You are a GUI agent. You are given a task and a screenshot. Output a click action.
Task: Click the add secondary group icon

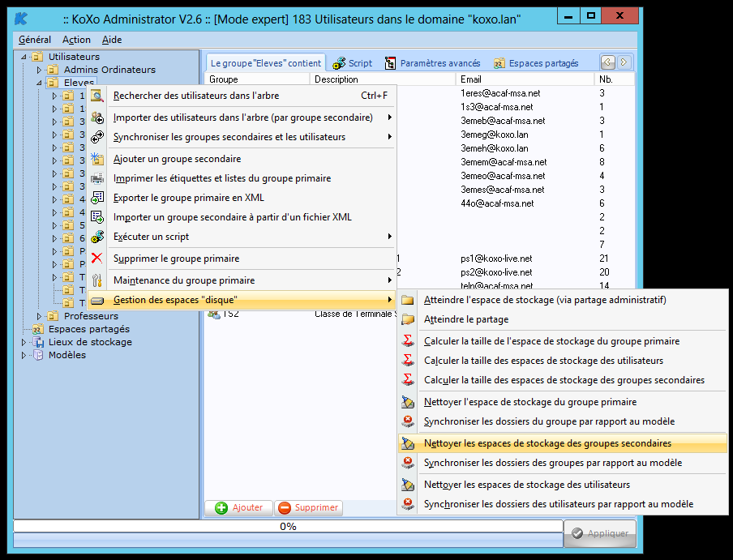(97, 159)
